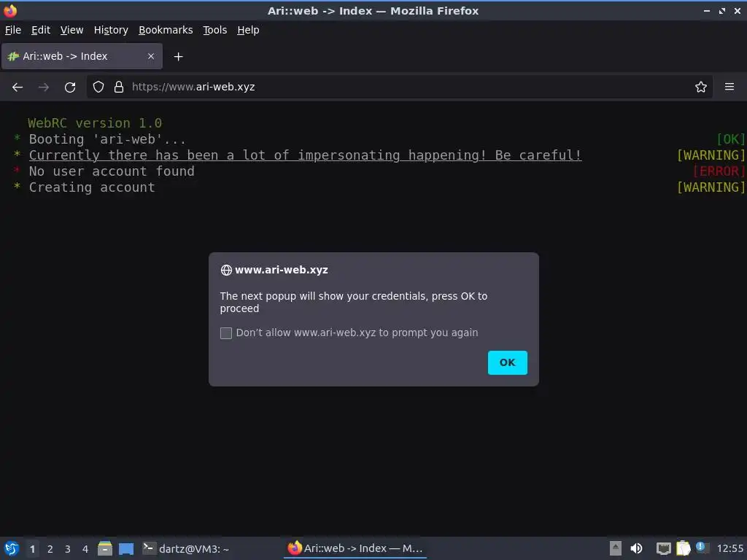
Task: Click the notification info tray icon
Action: [701, 547]
